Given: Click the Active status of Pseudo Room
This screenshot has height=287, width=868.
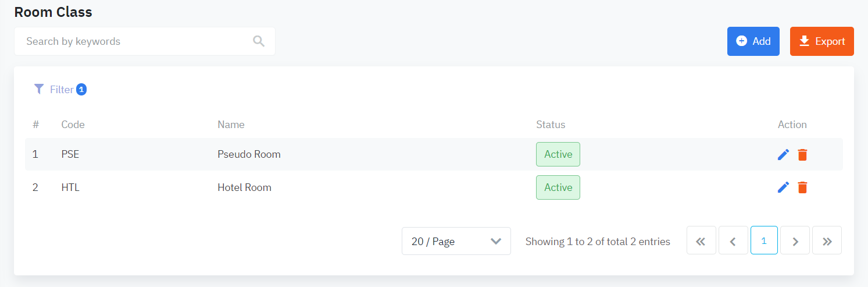Looking at the screenshot, I should pos(558,154).
